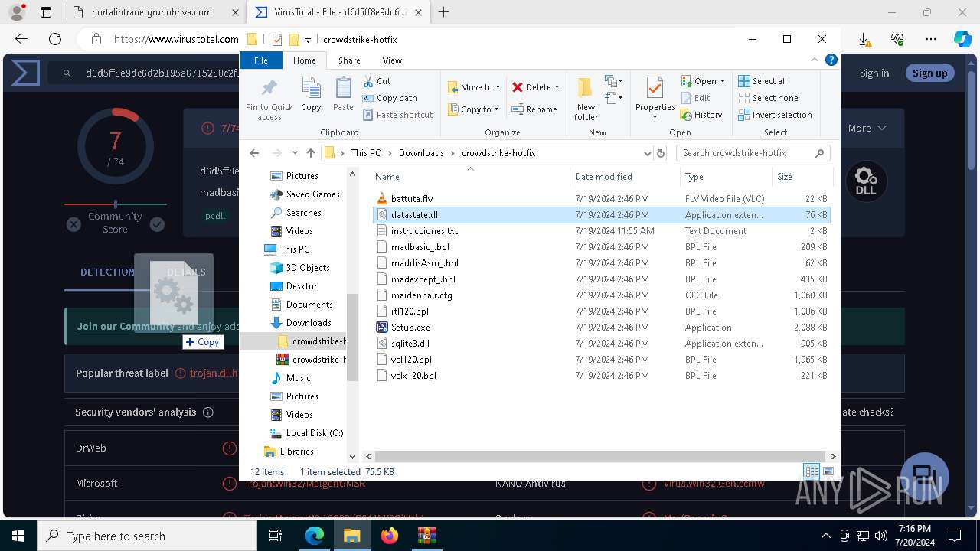Click Copy path in ribbon
Image resolution: width=980 pixels, height=551 pixels.
(x=390, y=98)
